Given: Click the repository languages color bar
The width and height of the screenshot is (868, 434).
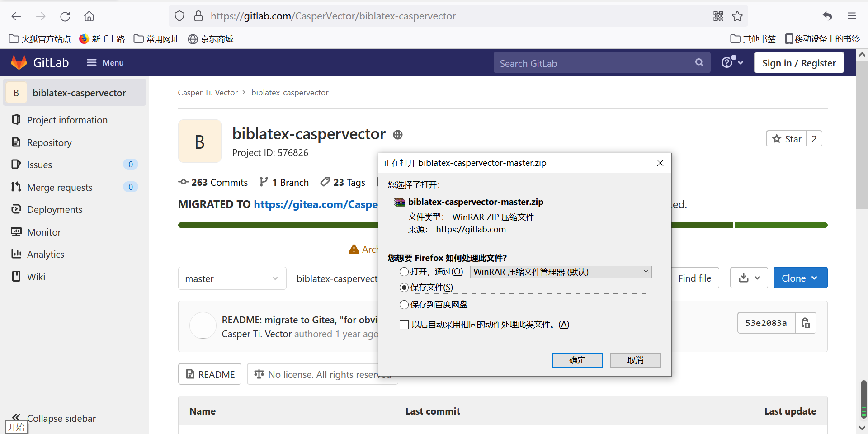Looking at the screenshot, I should pyautogui.click(x=503, y=225).
